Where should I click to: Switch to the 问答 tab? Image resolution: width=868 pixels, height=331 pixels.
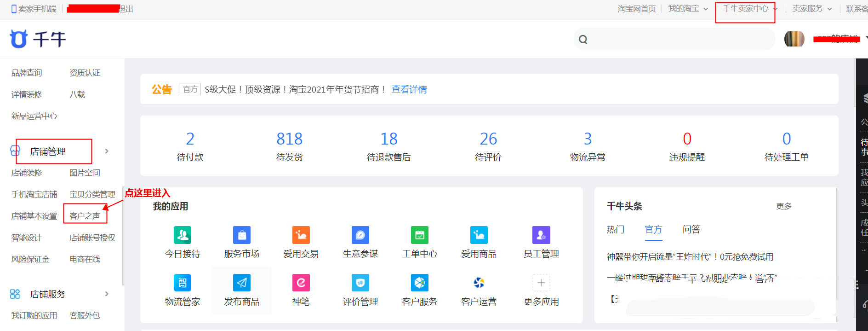tap(691, 229)
